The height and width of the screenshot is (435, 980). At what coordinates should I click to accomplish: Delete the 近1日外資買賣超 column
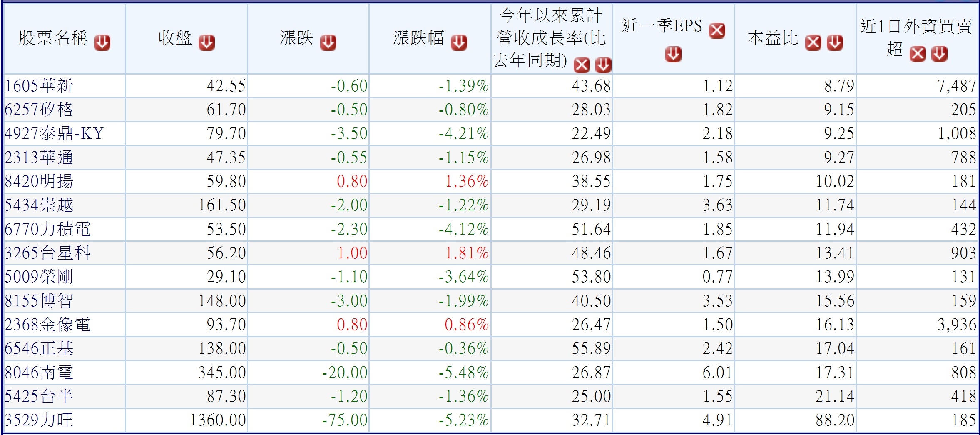click(918, 54)
